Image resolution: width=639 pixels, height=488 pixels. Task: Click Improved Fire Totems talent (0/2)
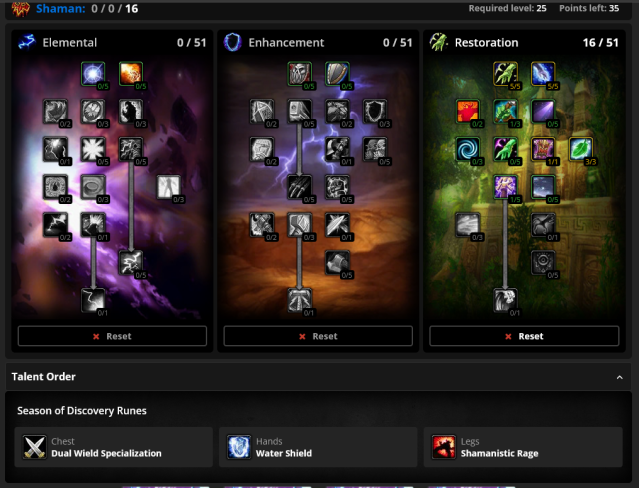pyautogui.click(x=55, y=187)
